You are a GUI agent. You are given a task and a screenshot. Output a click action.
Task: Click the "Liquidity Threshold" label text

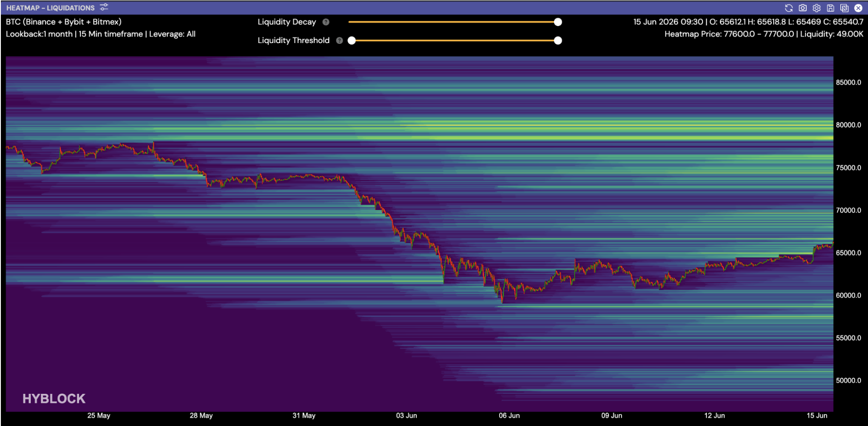tap(294, 40)
